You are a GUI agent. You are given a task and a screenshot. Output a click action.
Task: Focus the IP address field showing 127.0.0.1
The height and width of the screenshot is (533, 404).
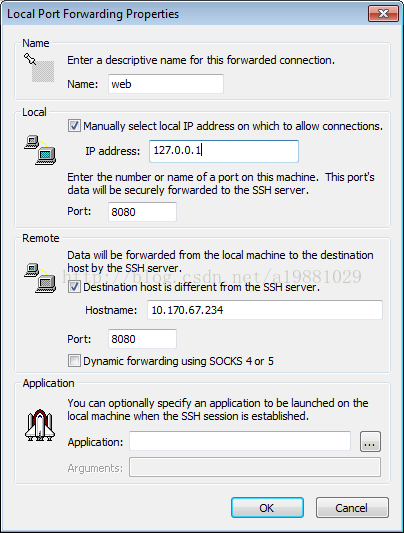point(224,151)
